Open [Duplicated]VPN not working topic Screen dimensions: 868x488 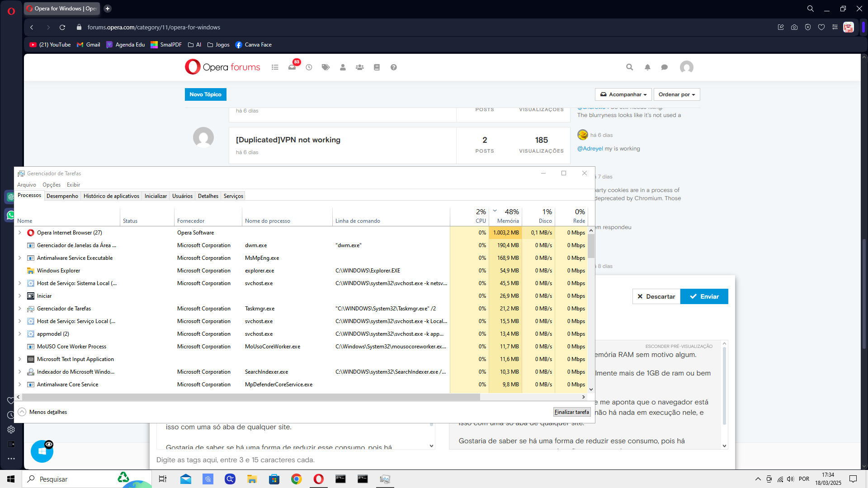[x=288, y=140]
